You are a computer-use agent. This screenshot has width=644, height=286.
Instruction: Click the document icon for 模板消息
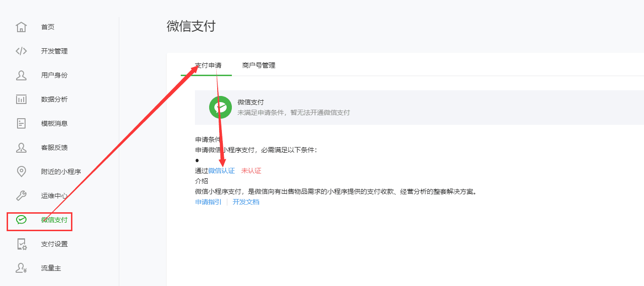point(21,123)
